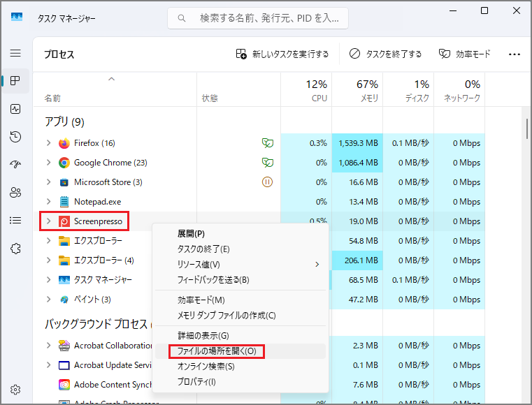Open the Services puzzle sidebar icon
This screenshot has height=405, width=532.
15,249
